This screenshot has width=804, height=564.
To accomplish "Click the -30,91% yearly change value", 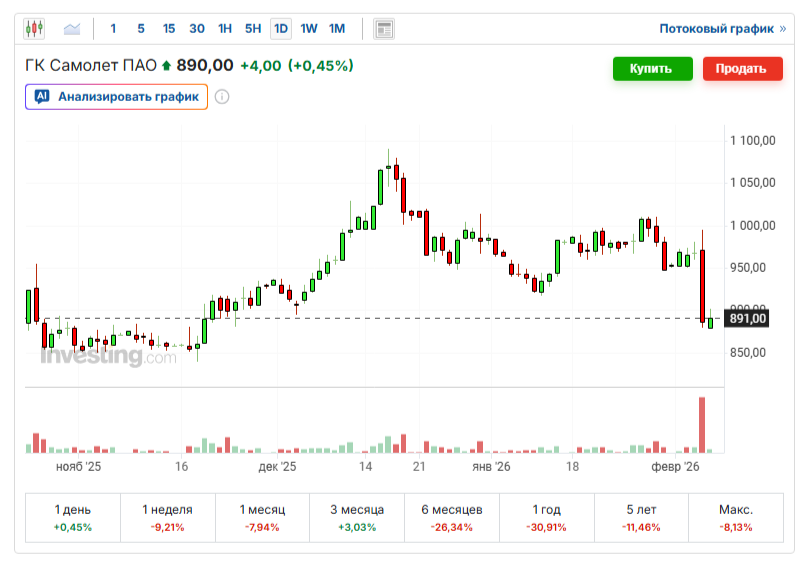I will coord(546,528).
